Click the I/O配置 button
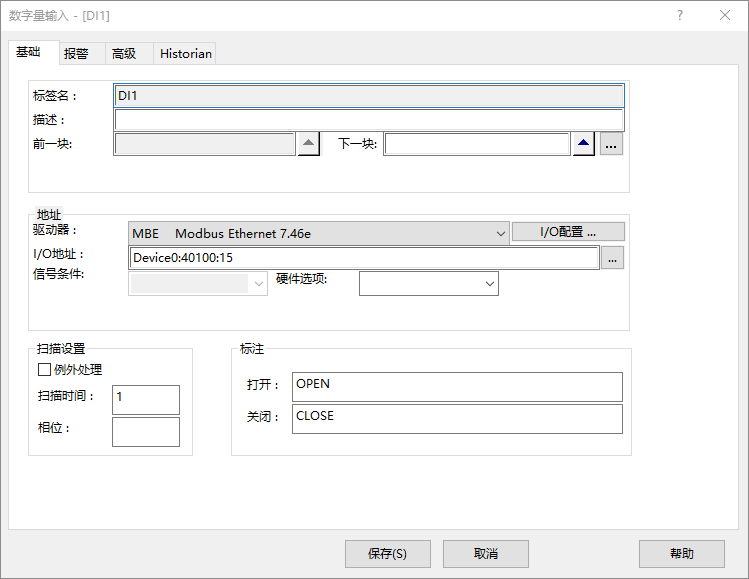Screen dimensions: 749x579 pyautogui.click(x=568, y=232)
